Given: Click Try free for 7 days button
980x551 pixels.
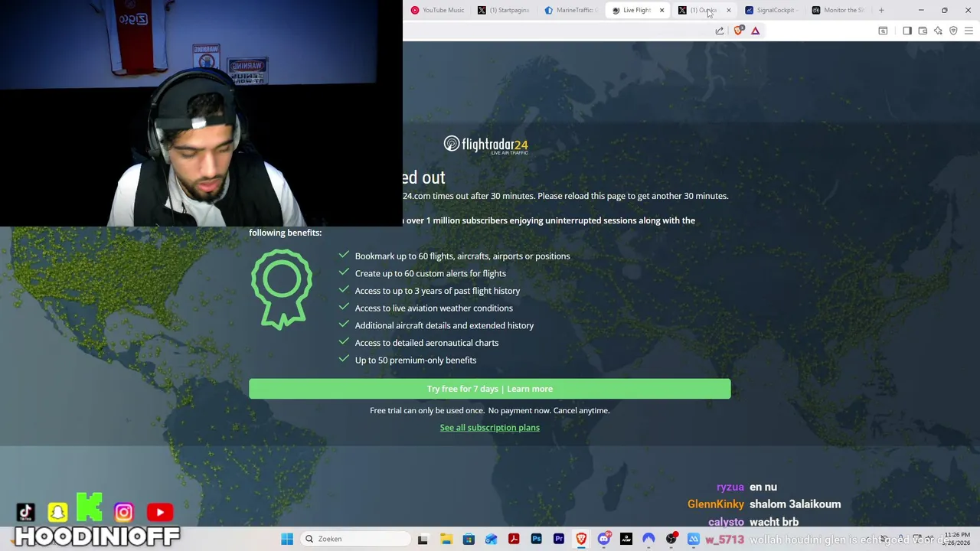Looking at the screenshot, I should [x=490, y=389].
